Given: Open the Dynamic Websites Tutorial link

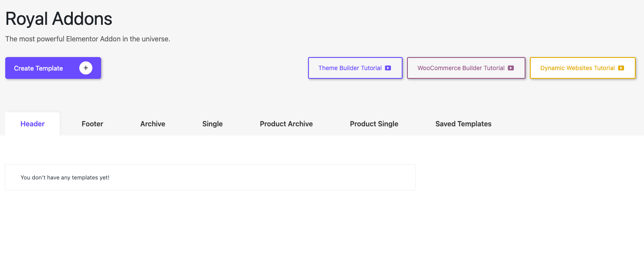Looking at the screenshot, I should (x=577, y=68).
